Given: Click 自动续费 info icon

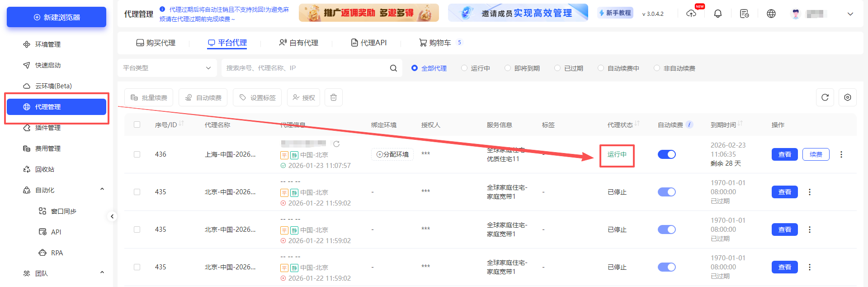Looking at the screenshot, I should [689, 124].
